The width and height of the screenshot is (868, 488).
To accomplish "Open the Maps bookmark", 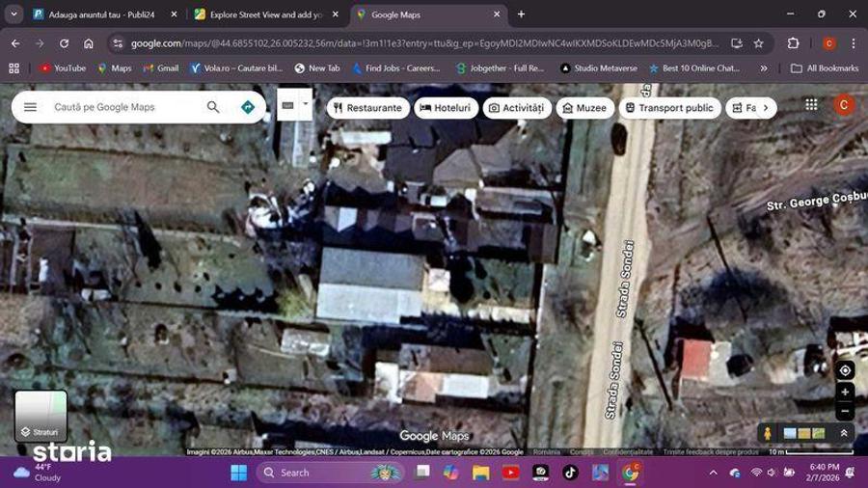I will coord(115,68).
